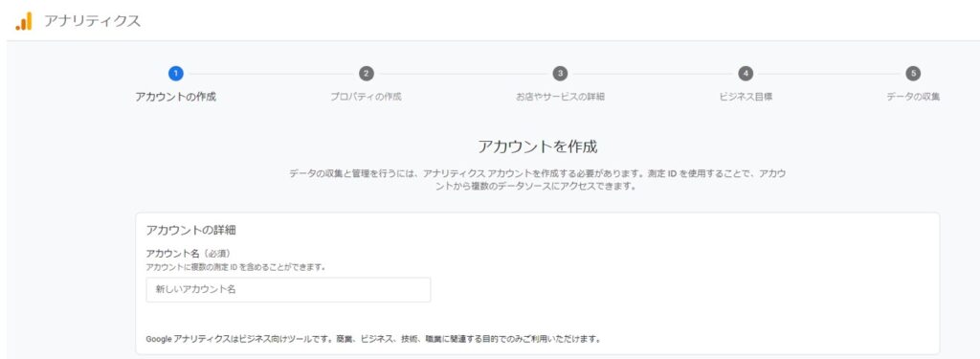Select step 1 circle in the stepper

(x=176, y=73)
